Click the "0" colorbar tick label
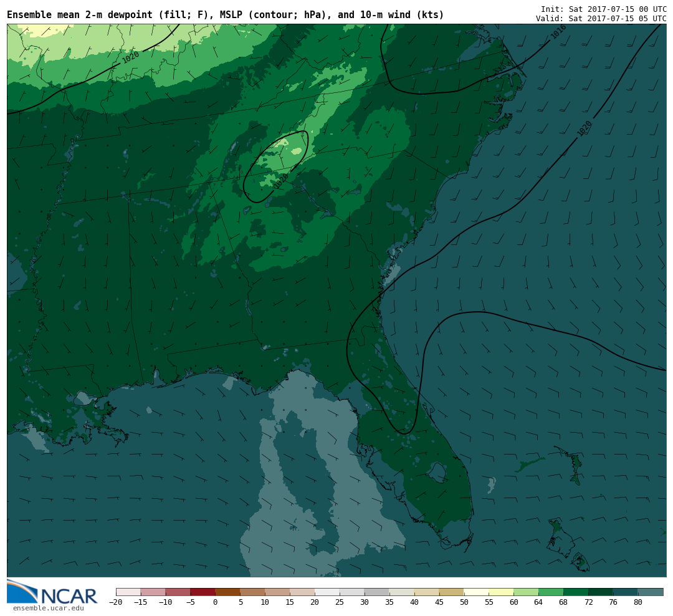 click(x=216, y=602)
